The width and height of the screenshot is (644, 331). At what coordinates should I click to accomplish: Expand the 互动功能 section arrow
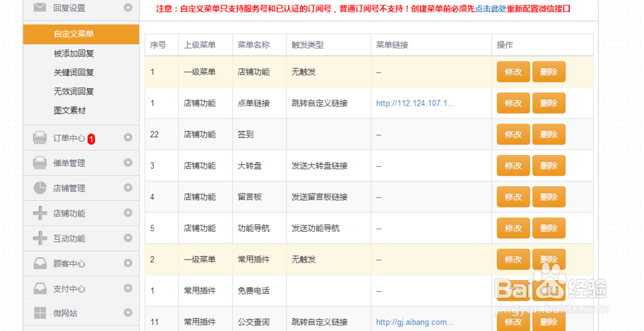[128, 238]
